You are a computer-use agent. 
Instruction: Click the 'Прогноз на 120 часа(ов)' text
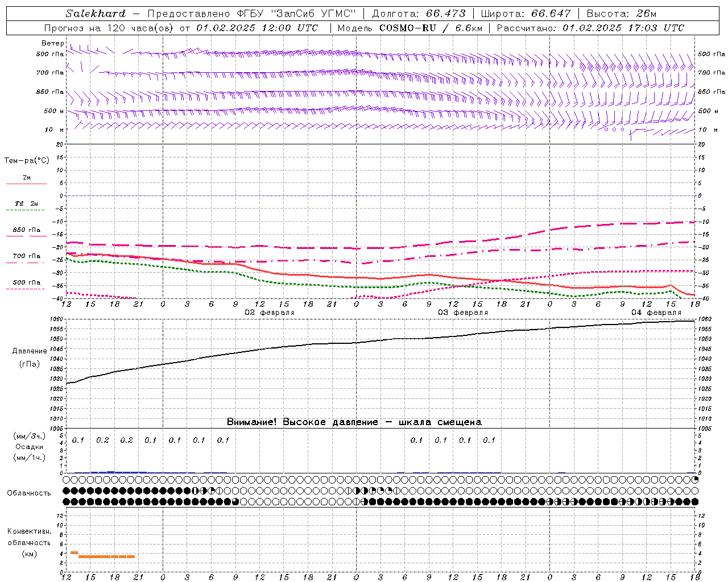pos(109,28)
